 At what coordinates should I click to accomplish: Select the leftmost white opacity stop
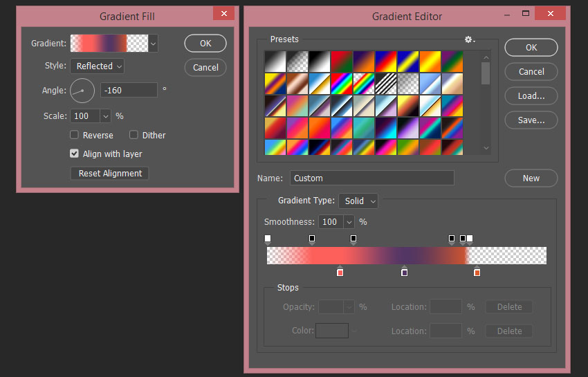[x=268, y=239]
